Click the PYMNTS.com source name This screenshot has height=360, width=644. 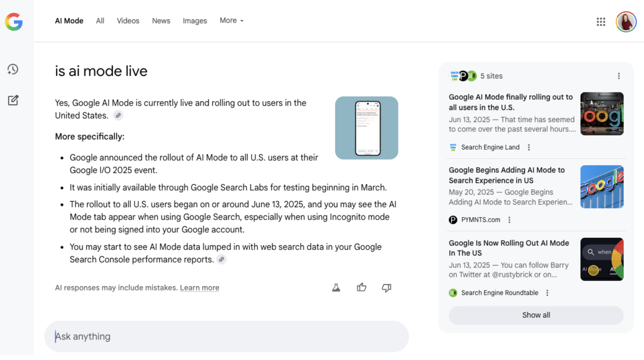tap(481, 220)
